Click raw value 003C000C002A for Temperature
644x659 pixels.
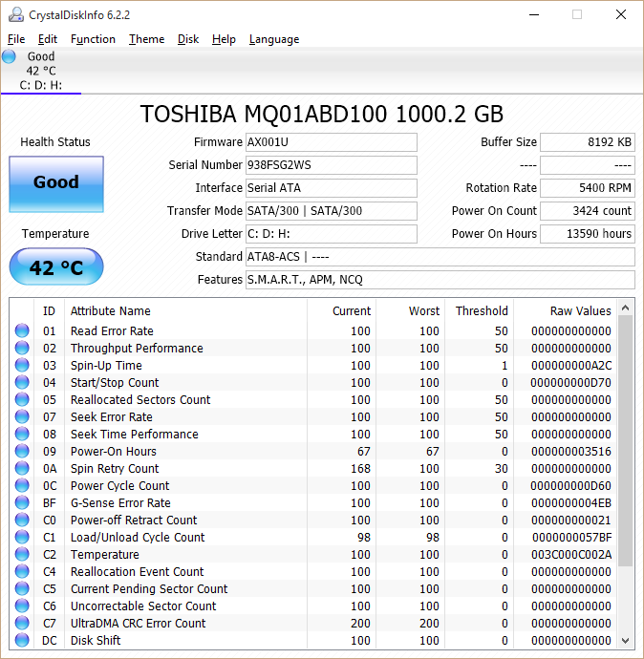(x=571, y=554)
